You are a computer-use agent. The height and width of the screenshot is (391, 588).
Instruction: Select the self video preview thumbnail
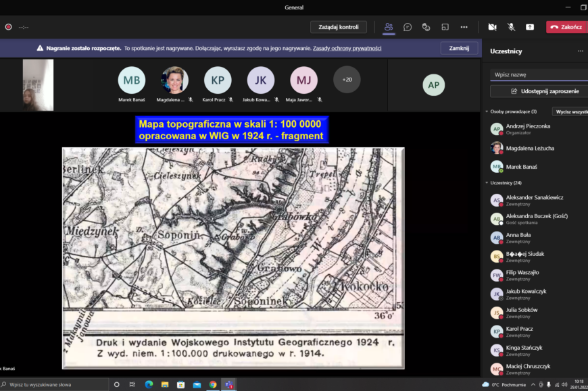coord(38,85)
